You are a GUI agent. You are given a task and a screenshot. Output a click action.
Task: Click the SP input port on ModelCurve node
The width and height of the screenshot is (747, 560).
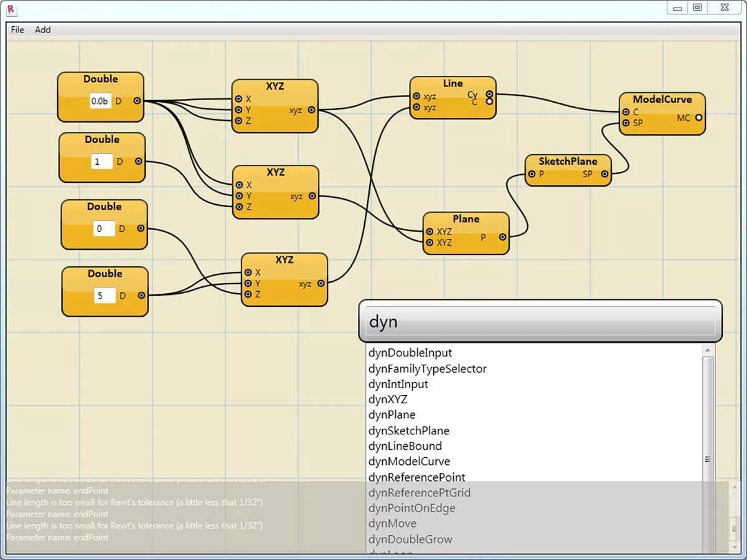[626, 123]
